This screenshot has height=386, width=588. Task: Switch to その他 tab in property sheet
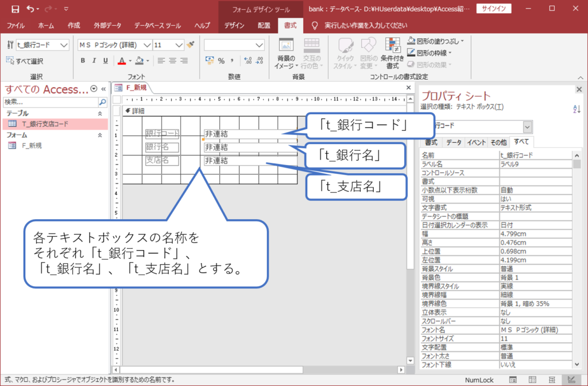[x=499, y=143]
